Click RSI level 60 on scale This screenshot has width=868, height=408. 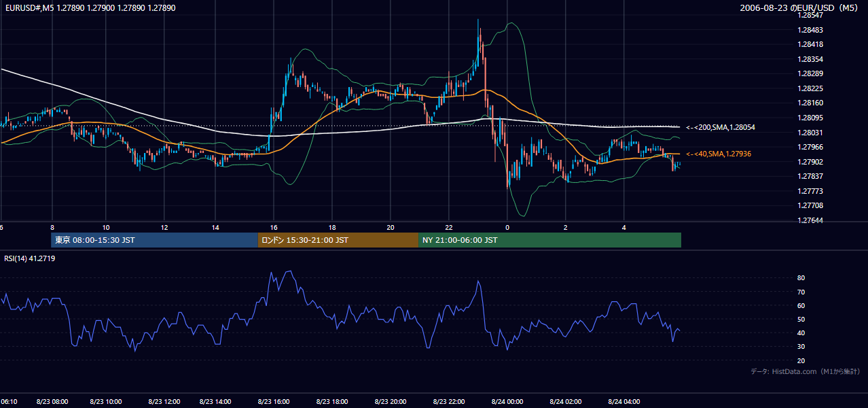[x=801, y=305]
